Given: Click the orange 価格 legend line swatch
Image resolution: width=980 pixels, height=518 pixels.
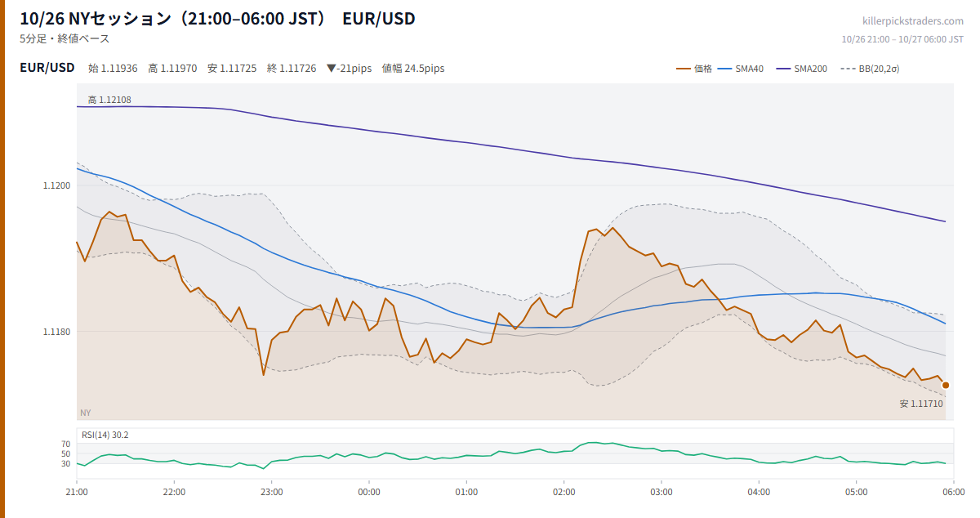Looking at the screenshot, I should (683, 69).
